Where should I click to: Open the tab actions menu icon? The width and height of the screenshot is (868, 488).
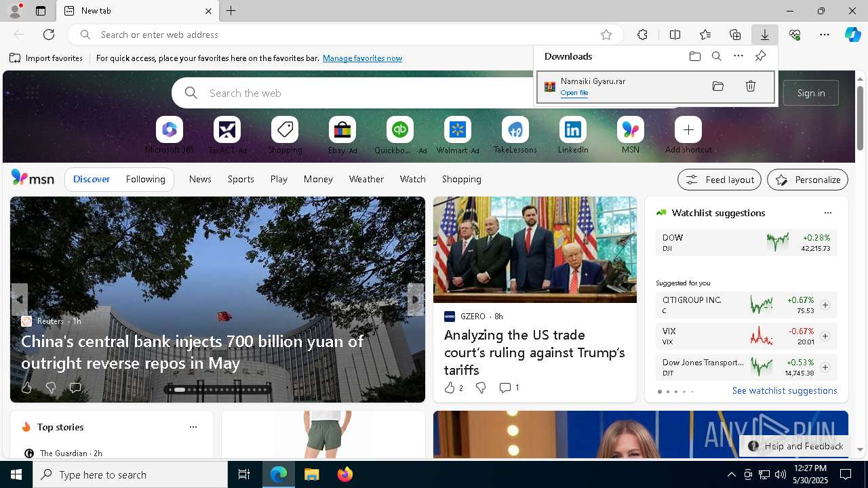click(x=41, y=11)
